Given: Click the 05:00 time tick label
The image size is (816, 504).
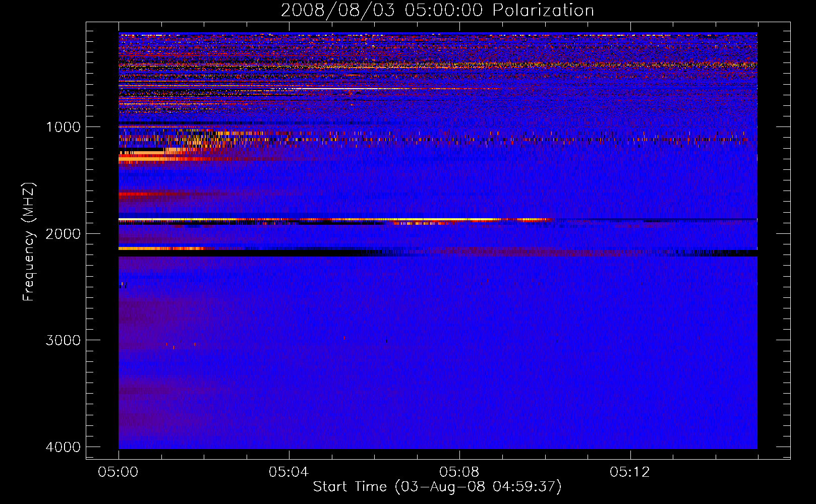Looking at the screenshot, I should tap(119, 472).
